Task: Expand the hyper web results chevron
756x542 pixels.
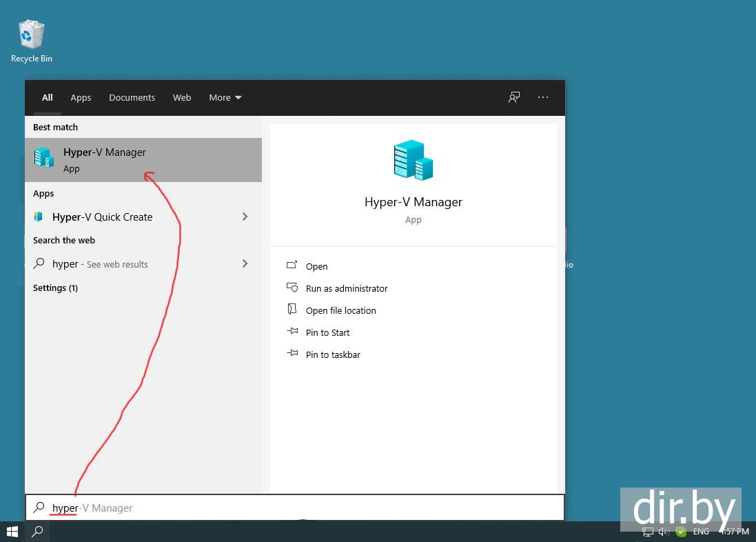Action: pyautogui.click(x=245, y=263)
